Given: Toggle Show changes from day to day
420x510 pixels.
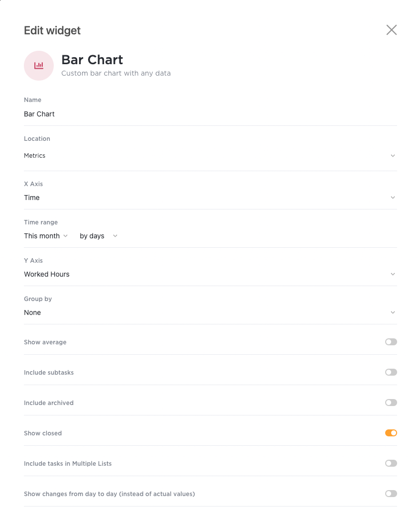Looking at the screenshot, I should pyautogui.click(x=391, y=494).
